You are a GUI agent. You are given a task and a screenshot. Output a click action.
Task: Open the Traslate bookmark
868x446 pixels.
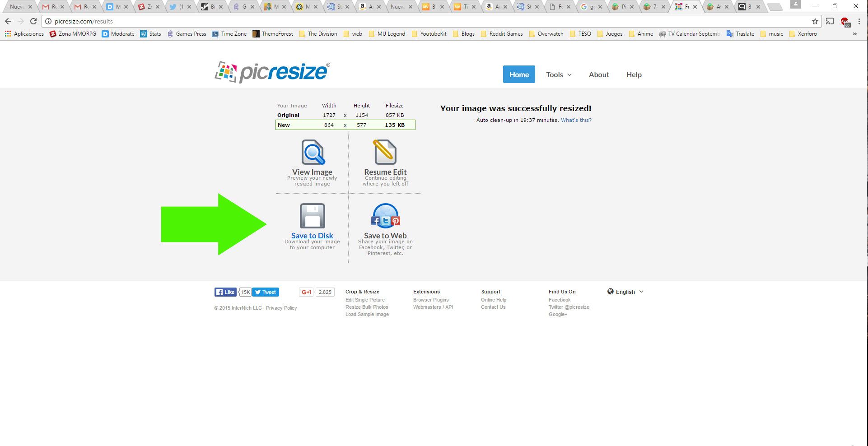click(x=740, y=34)
